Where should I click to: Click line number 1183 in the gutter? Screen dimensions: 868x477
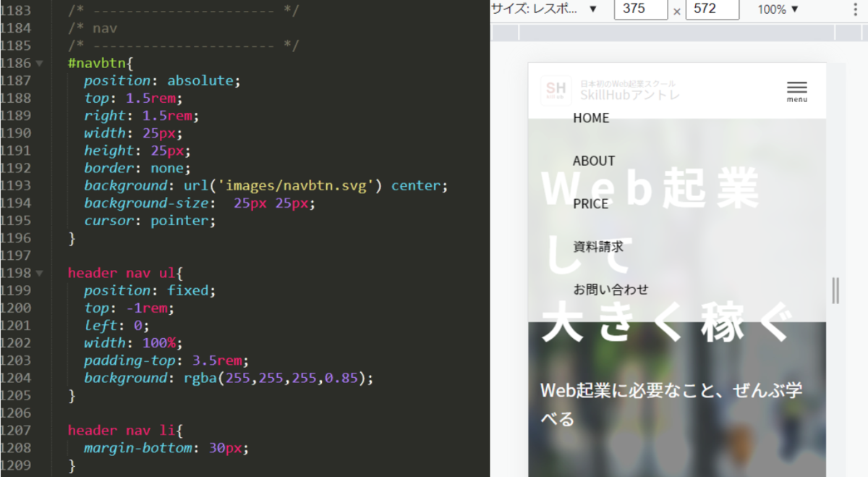[16, 11]
